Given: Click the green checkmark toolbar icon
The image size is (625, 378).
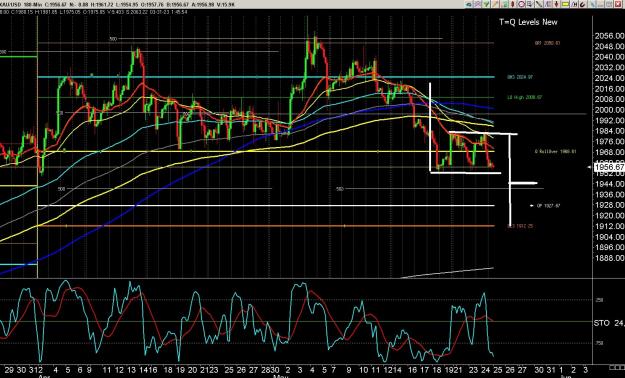Looking at the screenshot, I should [486, 4].
